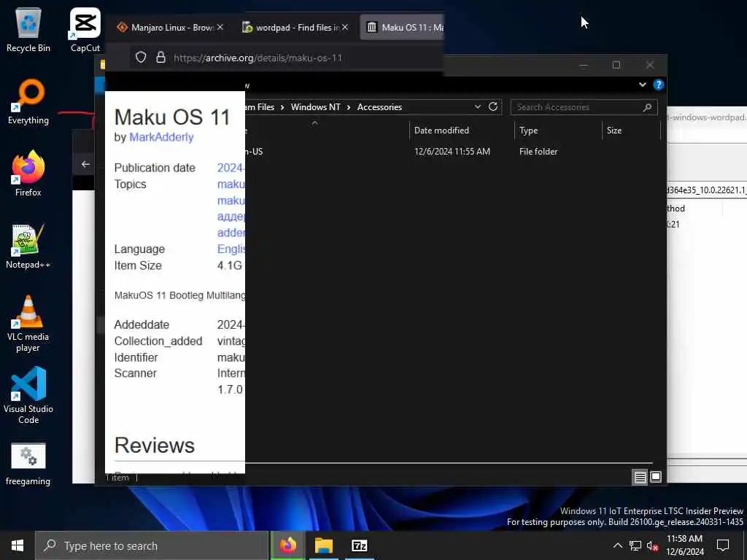Image resolution: width=747 pixels, height=560 pixels.
Task: Close the Manjaro Linux tab
Action: point(220,27)
